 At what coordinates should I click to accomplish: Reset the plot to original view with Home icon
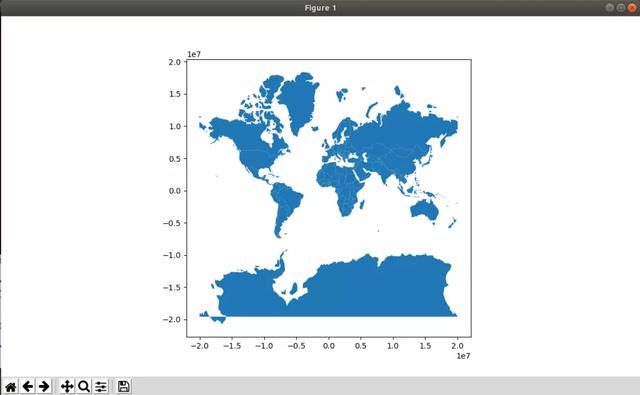(11, 386)
